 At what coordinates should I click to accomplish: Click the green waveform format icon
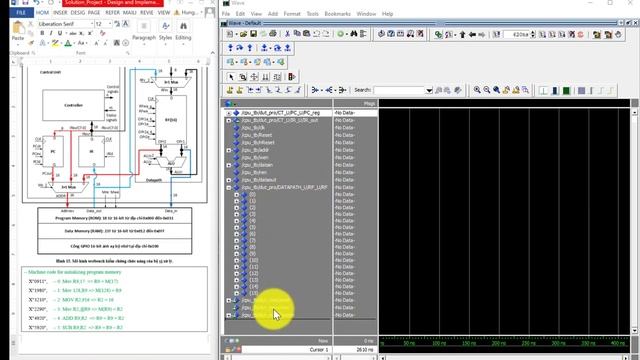pos(567,91)
